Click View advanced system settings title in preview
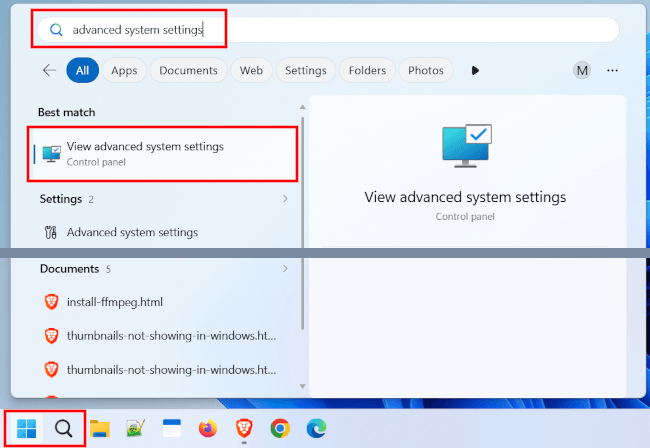650x448 pixels. point(465,197)
